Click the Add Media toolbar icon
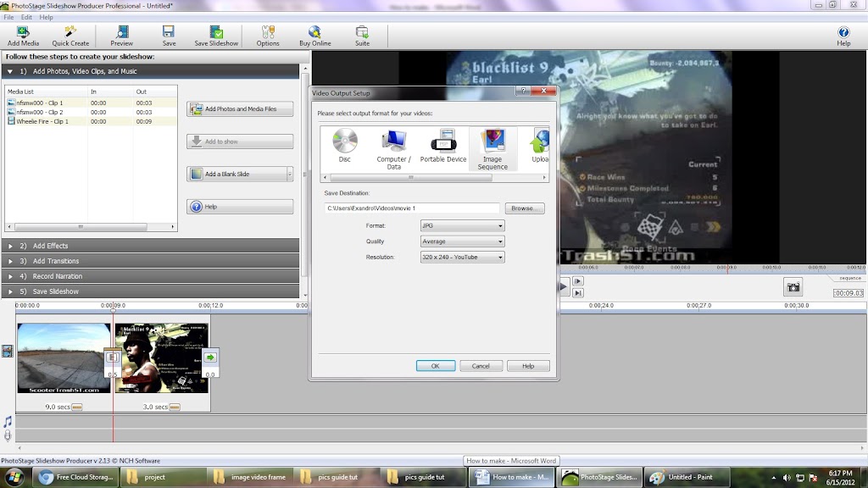The height and width of the screenshot is (488, 868). coord(23,36)
